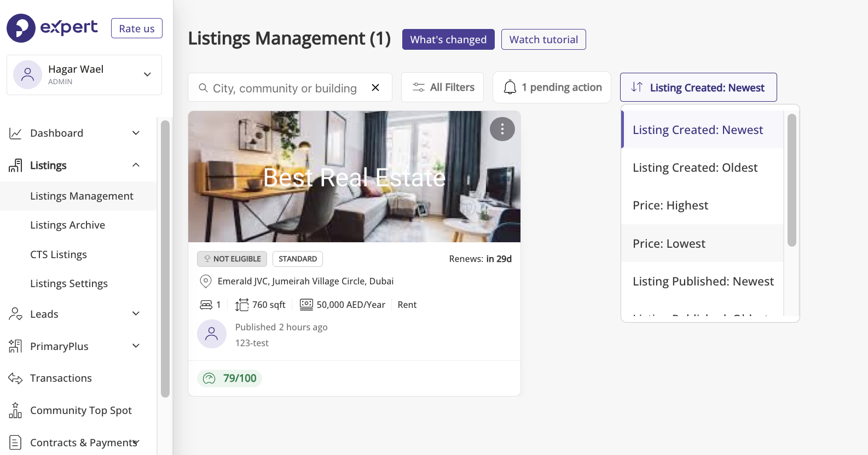The image size is (868, 455).
Task: Open the Listing Created: Newest sort dropdown
Action: click(698, 87)
